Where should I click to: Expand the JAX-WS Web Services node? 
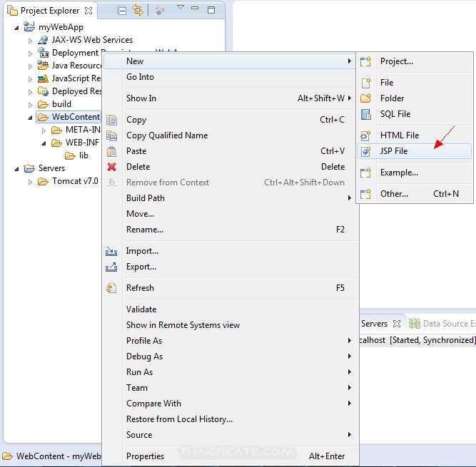tap(31, 41)
